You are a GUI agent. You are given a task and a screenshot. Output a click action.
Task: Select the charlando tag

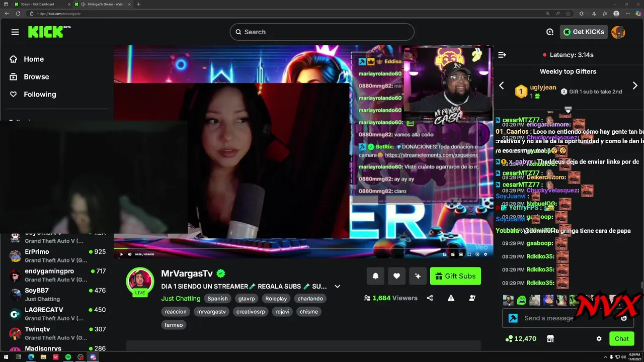coord(310,299)
